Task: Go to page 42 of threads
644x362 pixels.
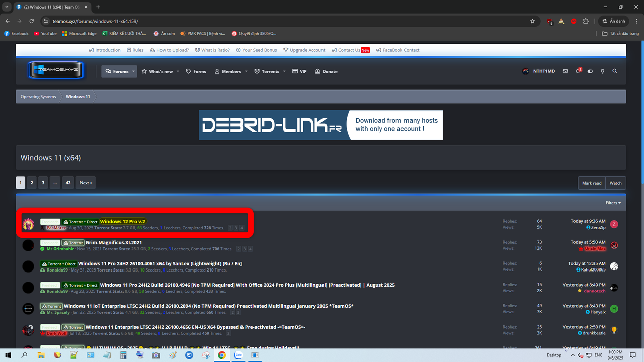Action: click(68, 183)
